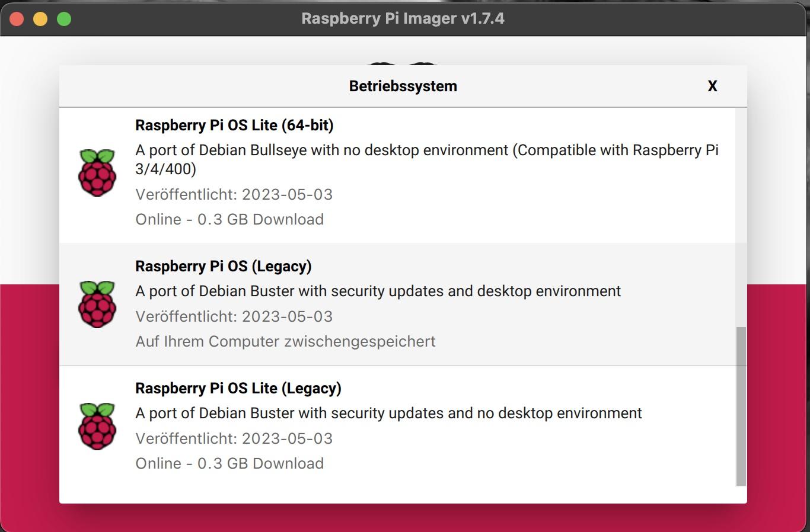Click the Raspberry Pi Imager title bar
The width and height of the screenshot is (810, 532).
tap(403, 18)
